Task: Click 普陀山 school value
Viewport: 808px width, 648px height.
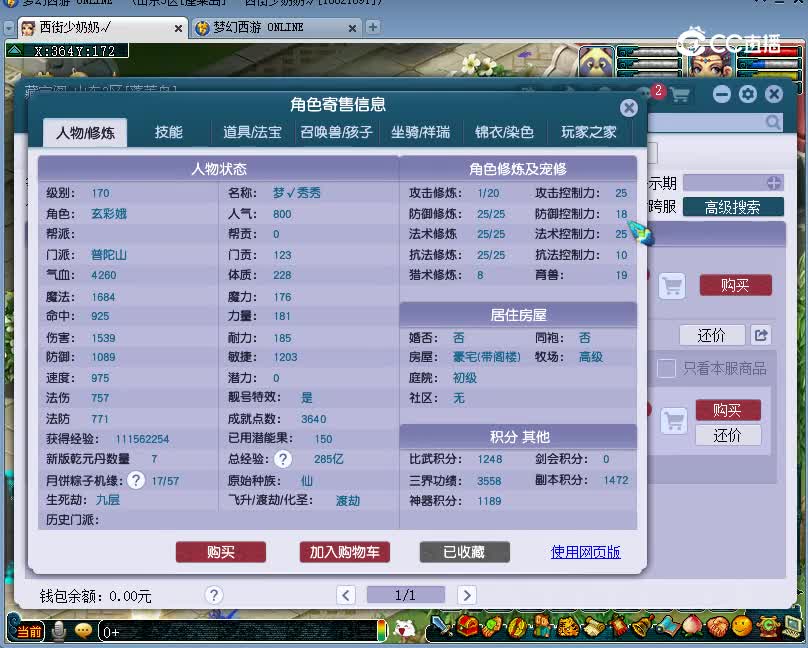Action: 109,254
